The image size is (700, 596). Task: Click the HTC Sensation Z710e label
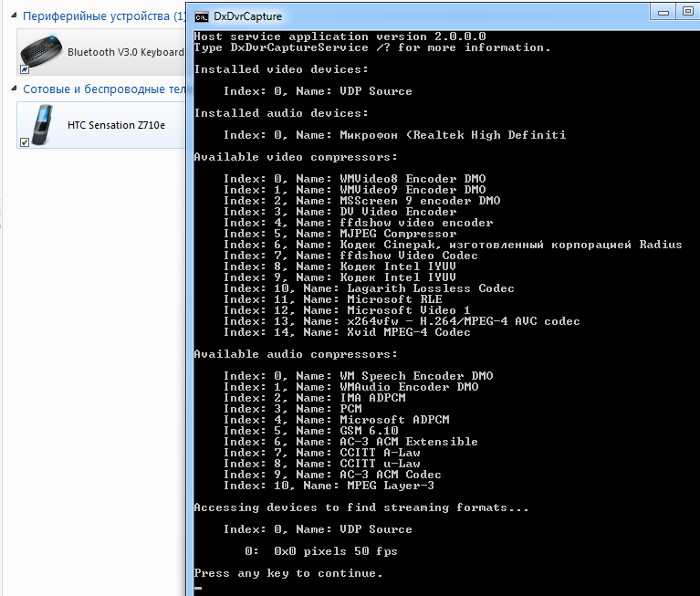116,125
